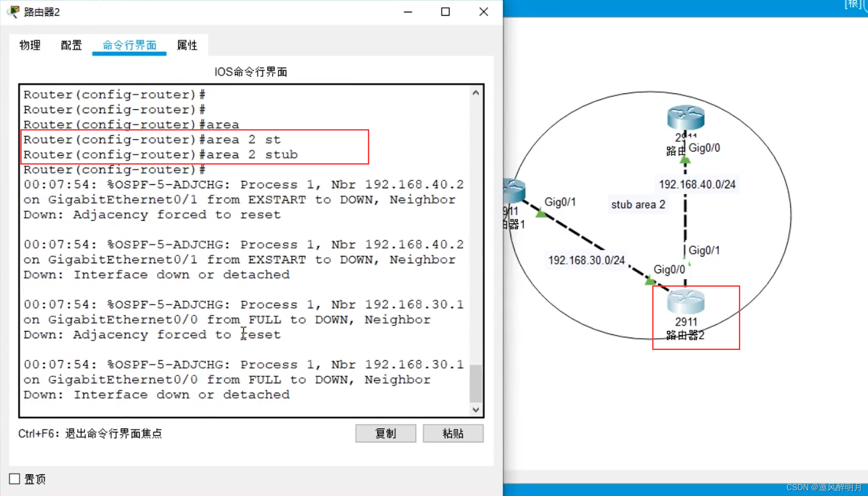The height and width of the screenshot is (496, 868).
Task: Click the 路由器2 router icon in topology
Action: point(685,302)
